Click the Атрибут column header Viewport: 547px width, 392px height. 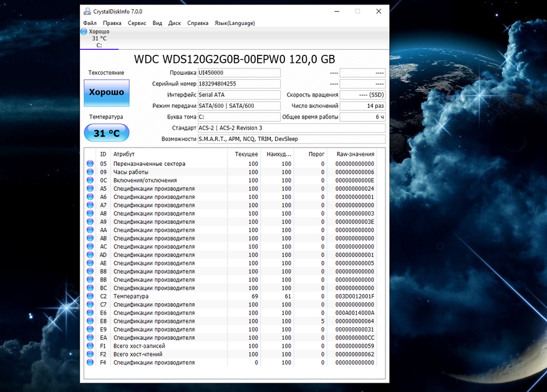[124, 154]
